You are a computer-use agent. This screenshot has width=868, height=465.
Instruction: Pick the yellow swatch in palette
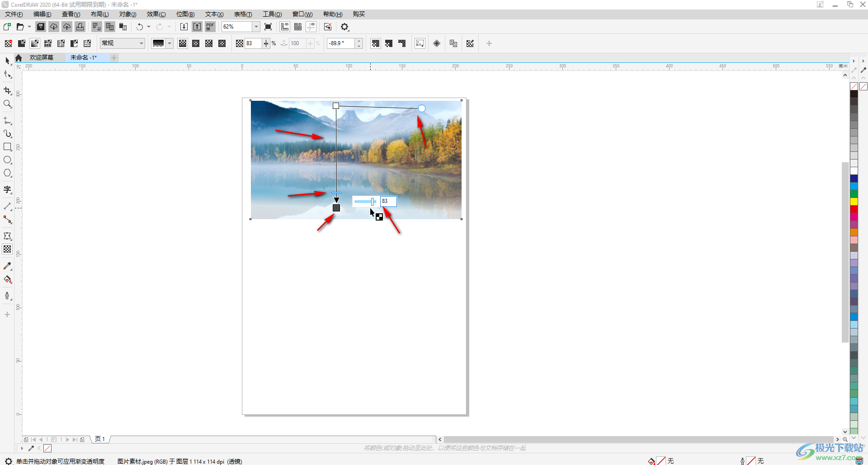[x=854, y=202]
